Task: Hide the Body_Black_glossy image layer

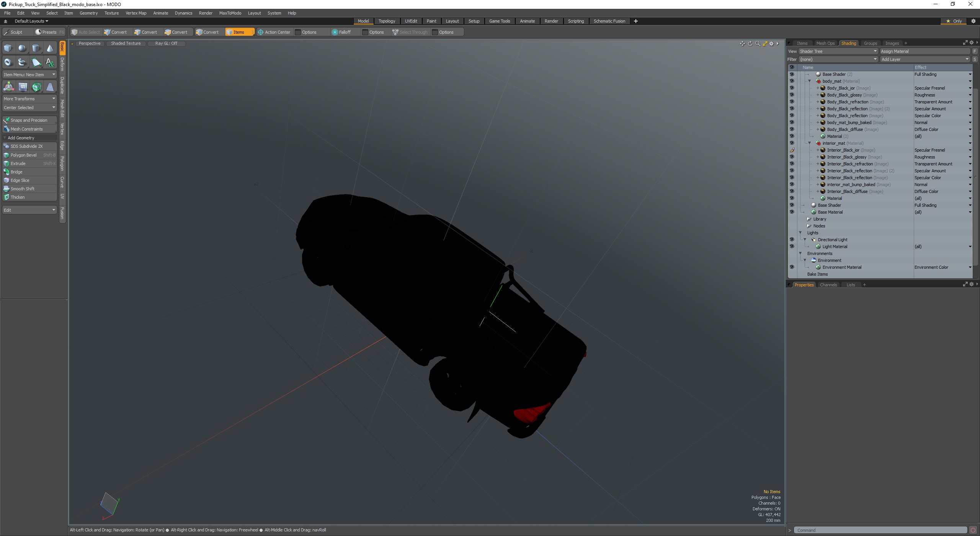Action: coord(792,95)
